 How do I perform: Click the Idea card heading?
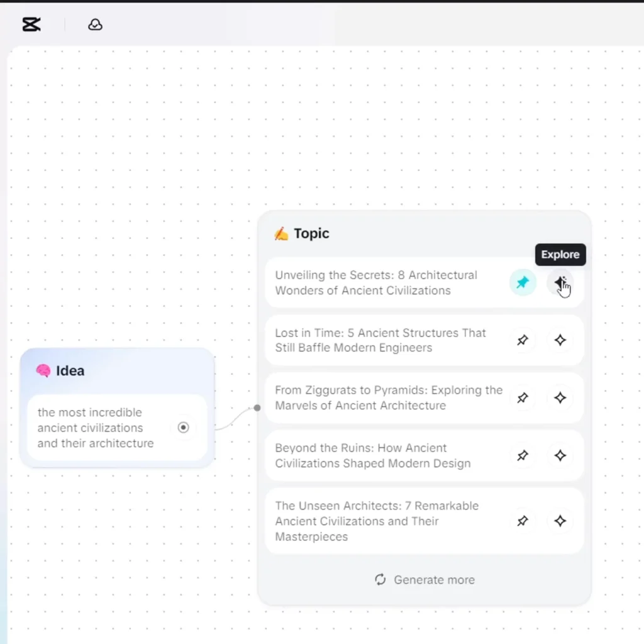tap(70, 370)
